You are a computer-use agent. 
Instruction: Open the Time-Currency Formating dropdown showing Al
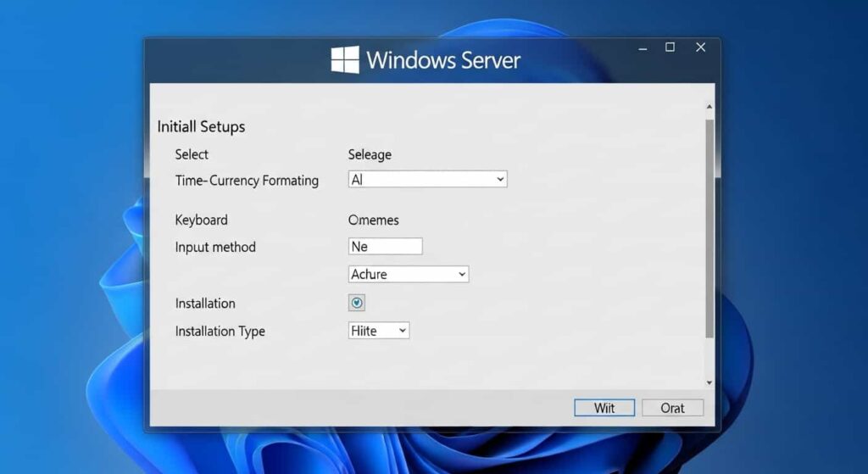click(427, 180)
